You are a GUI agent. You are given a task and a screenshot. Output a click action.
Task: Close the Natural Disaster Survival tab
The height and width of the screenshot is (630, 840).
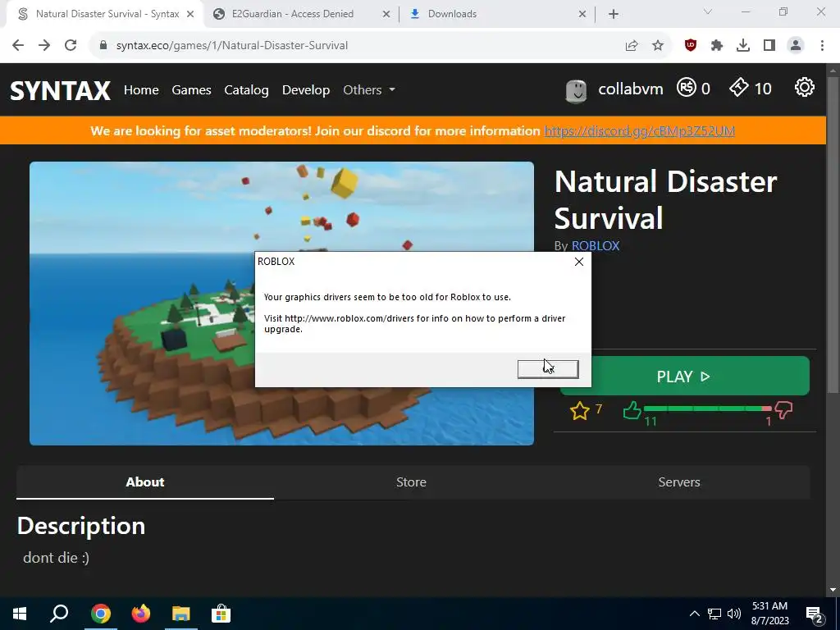click(190, 14)
